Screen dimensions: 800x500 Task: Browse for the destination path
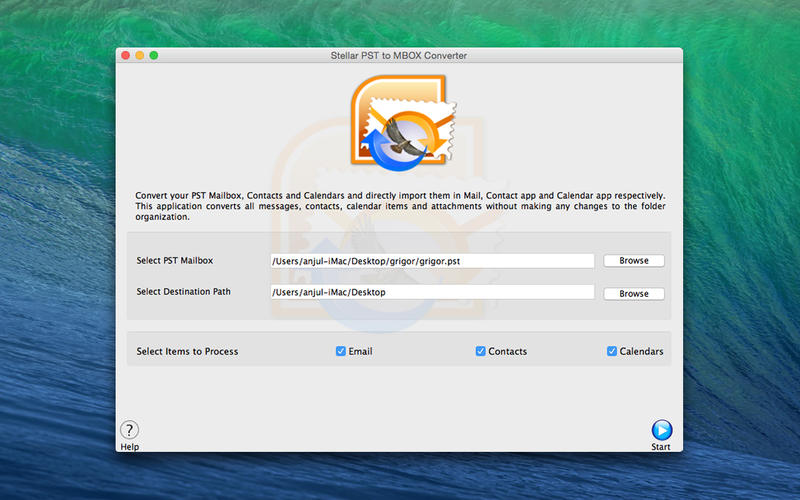point(634,294)
